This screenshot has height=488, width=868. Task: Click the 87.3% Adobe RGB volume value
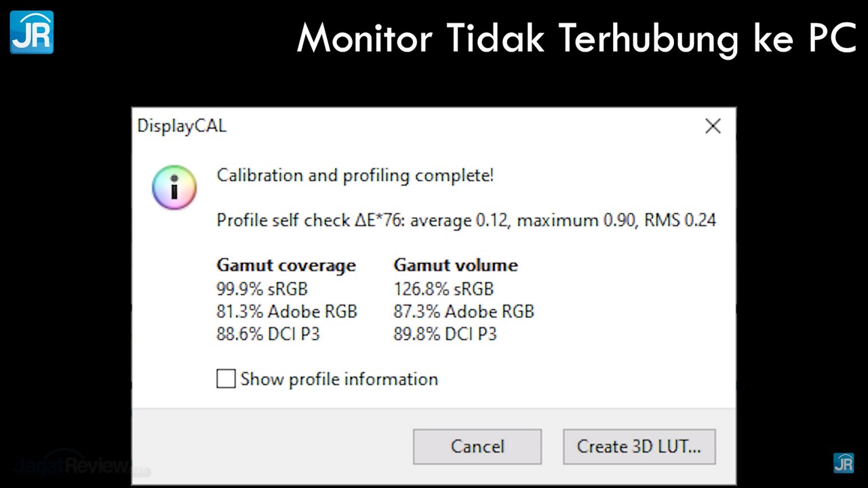(x=463, y=312)
